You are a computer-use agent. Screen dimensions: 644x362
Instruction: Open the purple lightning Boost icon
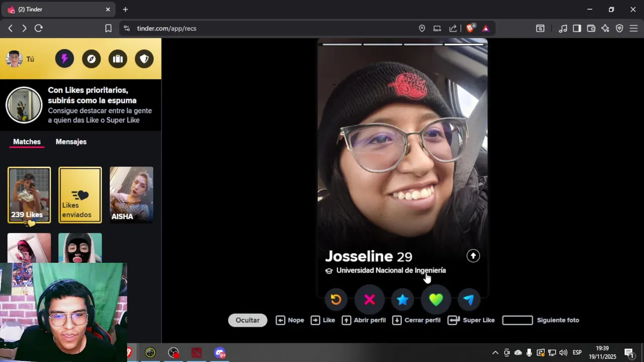[x=64, y=59]
